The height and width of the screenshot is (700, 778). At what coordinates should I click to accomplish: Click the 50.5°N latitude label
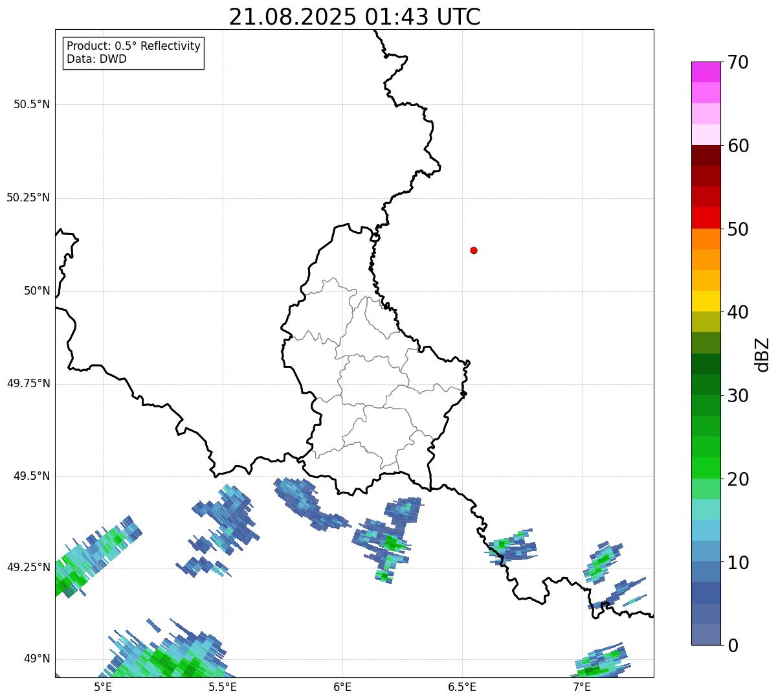(32, 104)
